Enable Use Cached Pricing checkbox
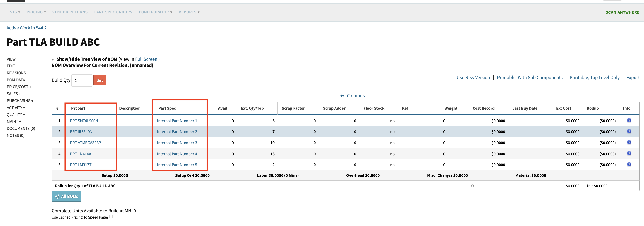 tap(111, 217)
